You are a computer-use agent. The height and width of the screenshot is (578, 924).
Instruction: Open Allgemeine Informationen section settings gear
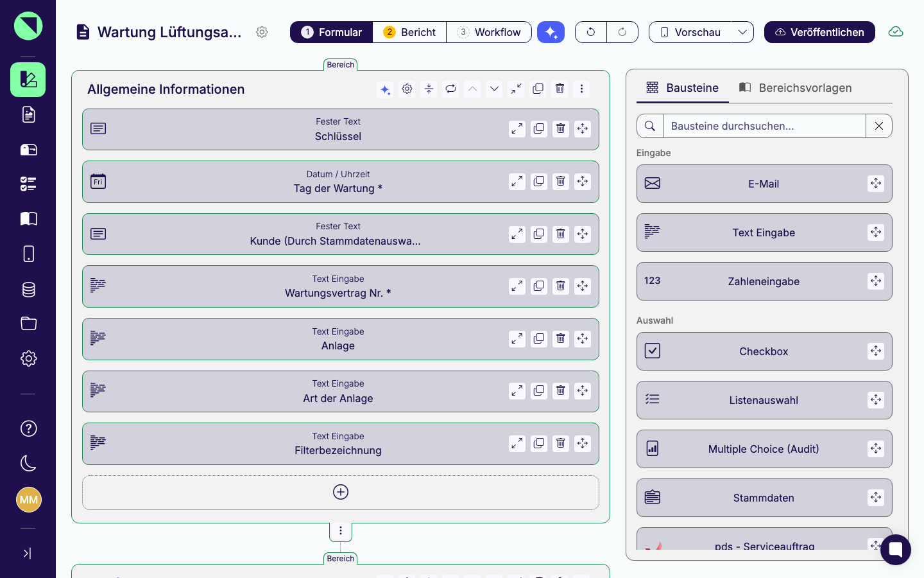pos(407,89)
